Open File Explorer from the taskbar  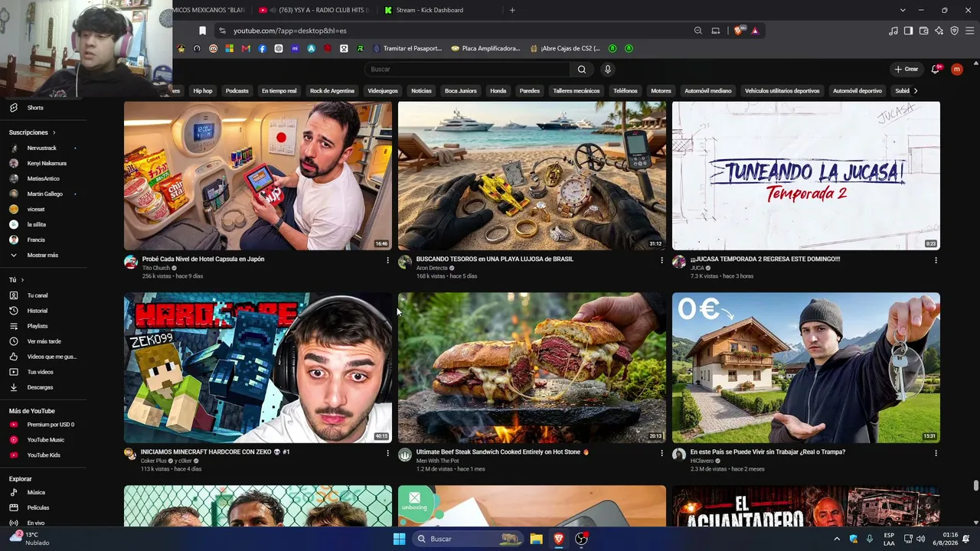(537, 539)
